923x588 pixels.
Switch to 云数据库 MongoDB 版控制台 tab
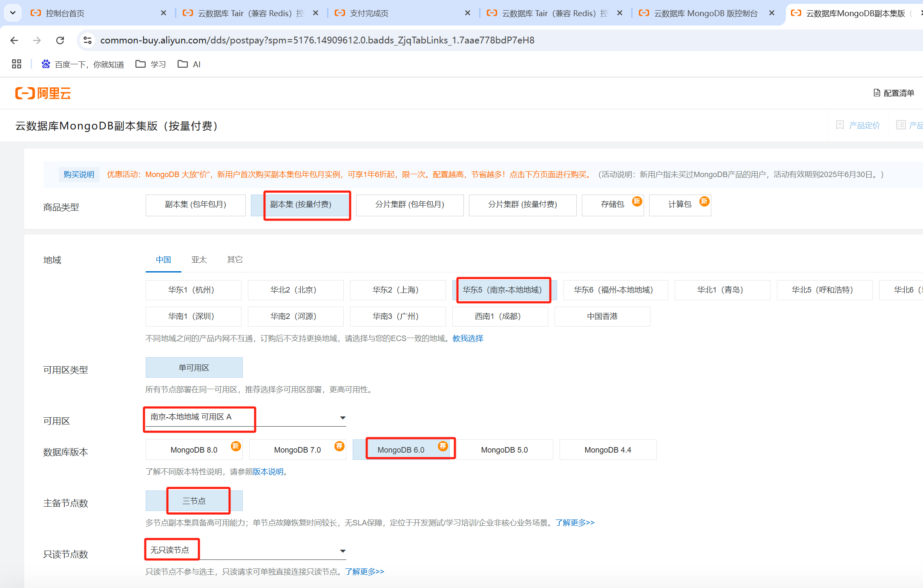click(x=707, y=13)
